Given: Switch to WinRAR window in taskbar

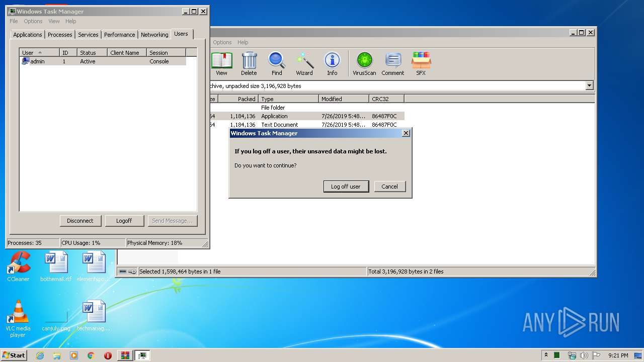Looking at the screenshot, I should (125, 355).
